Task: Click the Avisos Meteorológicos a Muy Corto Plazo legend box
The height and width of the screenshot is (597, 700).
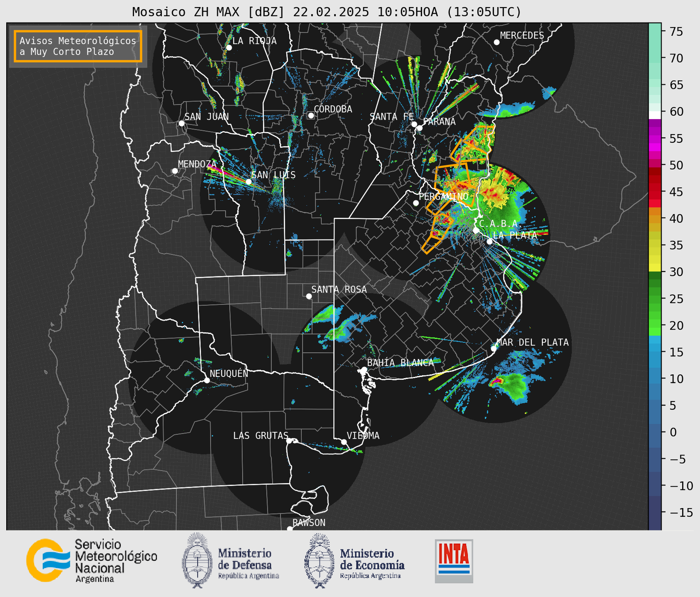Action: click(x=78, y=46)
